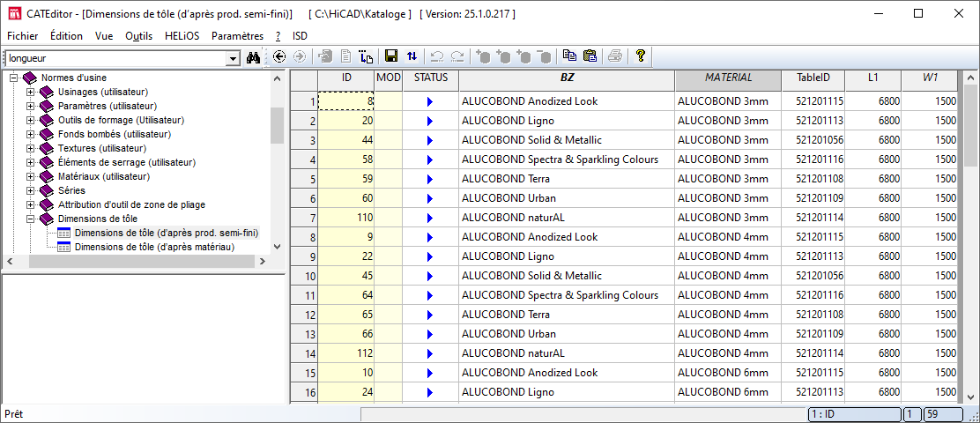
Task: Click the binoculars search icon
Action: pyautogui.click(x=254, y=57)
